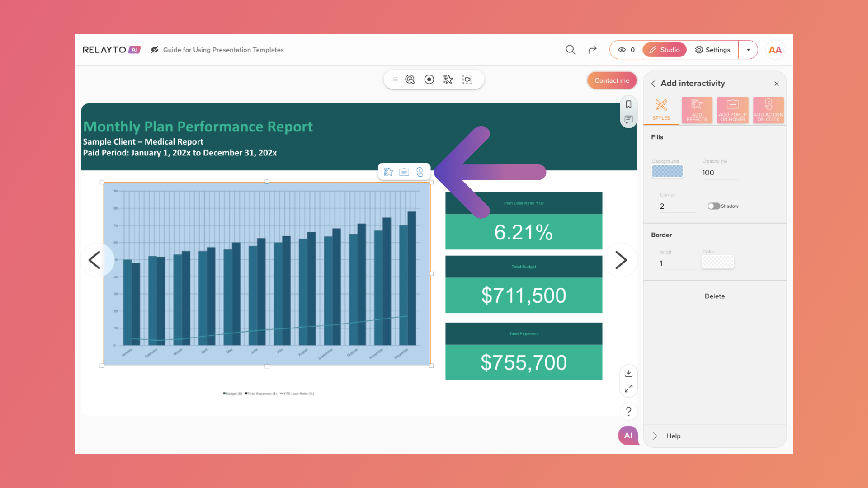Image resolution: width=868 pixels, height=488 pixels.
Task: Click the bookmark icon beside slide
Action: click(628, 104)
